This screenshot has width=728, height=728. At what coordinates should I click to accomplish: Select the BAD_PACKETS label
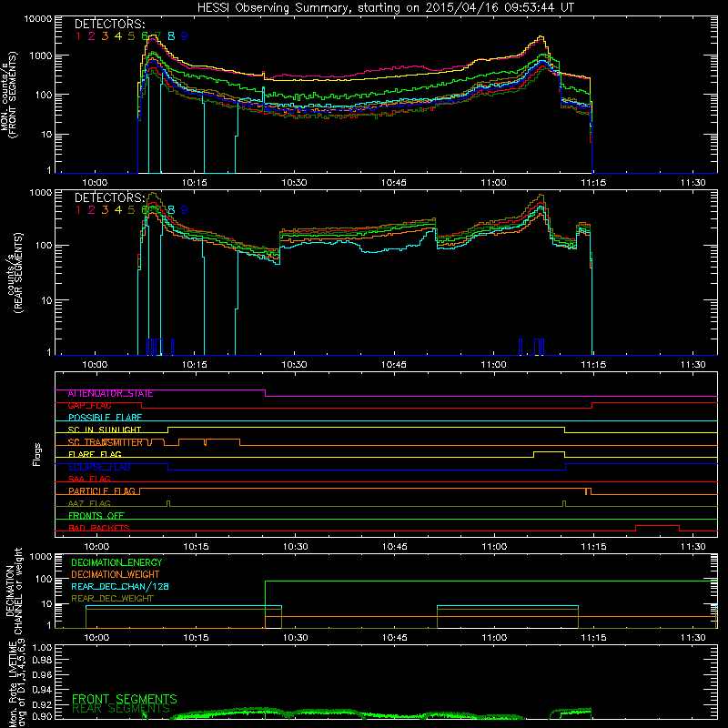click(x=99, y=529)
